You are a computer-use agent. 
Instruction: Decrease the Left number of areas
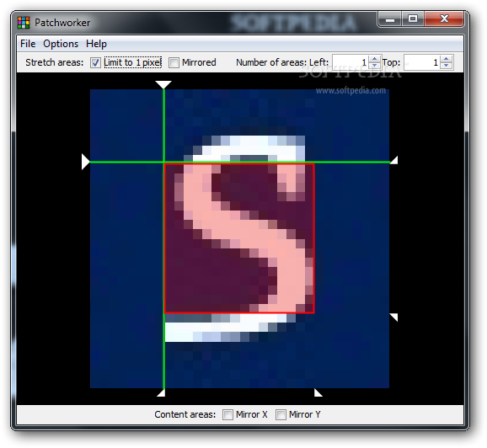[x=375, y=66]
